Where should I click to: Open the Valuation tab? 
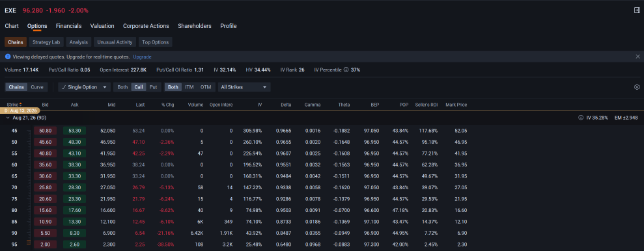click(x=102, y=26)
